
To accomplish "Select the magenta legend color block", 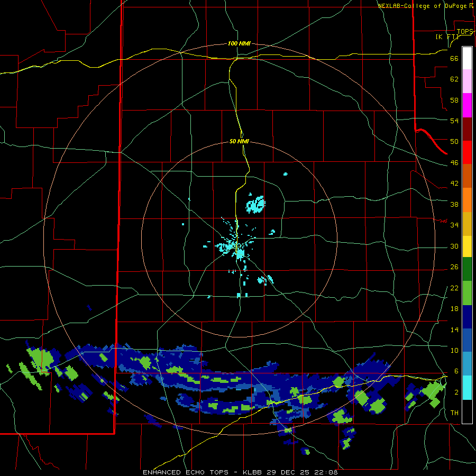I will tap(467, 105).
